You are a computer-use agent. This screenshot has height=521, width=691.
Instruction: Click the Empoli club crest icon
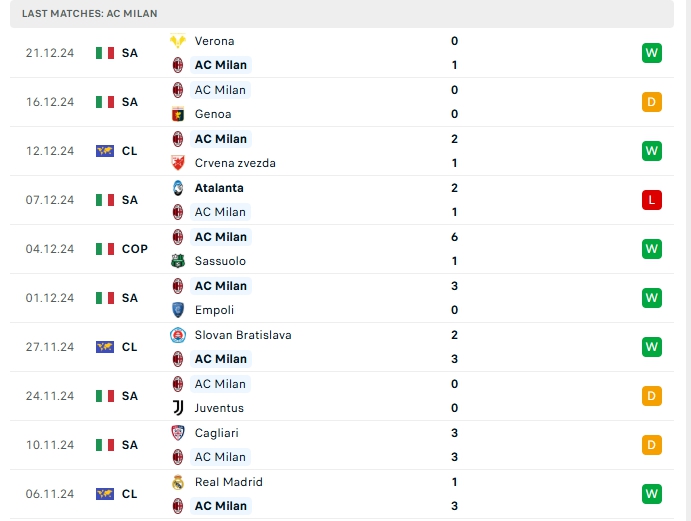point(178,310)
